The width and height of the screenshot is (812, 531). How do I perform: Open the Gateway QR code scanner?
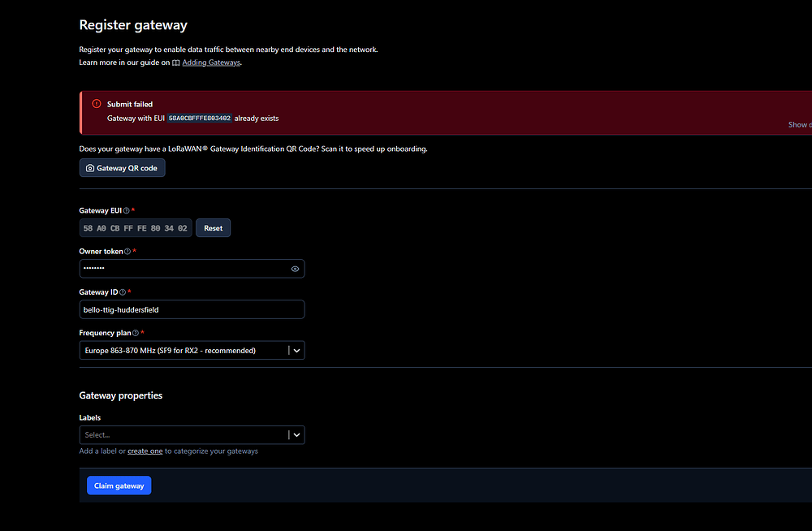click(x=123, y=168)
